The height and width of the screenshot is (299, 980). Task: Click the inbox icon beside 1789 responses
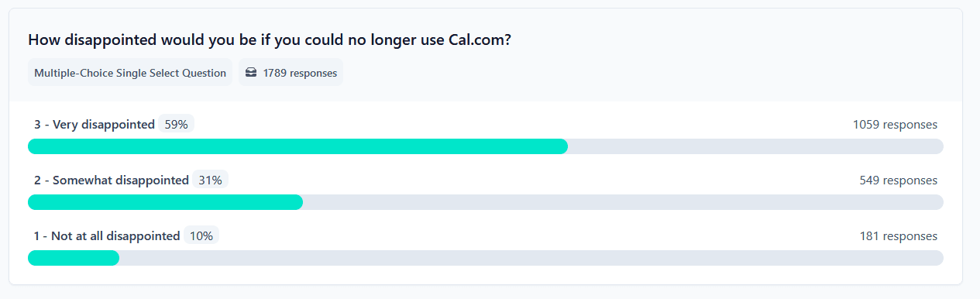[251, 73]
